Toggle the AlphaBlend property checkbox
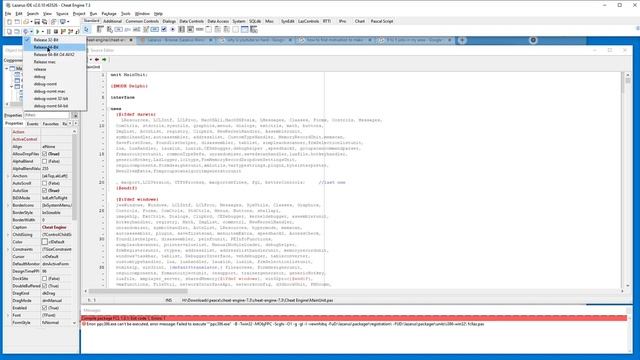This screenshot has height=360, width=640. tap(44, 161)
